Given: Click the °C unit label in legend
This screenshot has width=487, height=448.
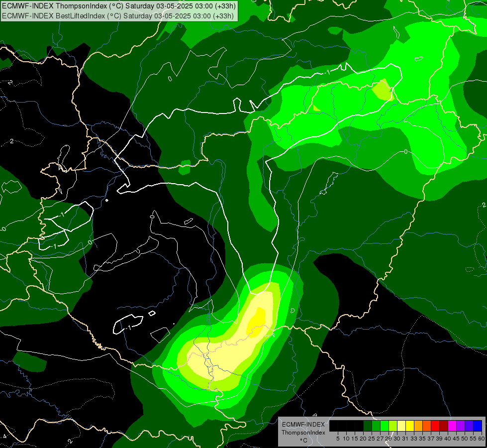Looking at the screenshot, I should point(304,441).
